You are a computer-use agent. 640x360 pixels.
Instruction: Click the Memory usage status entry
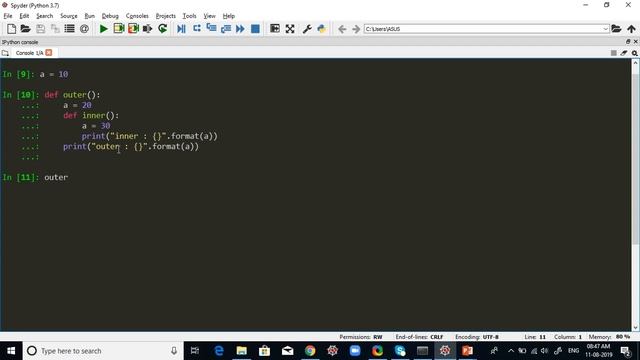point(609,337)
